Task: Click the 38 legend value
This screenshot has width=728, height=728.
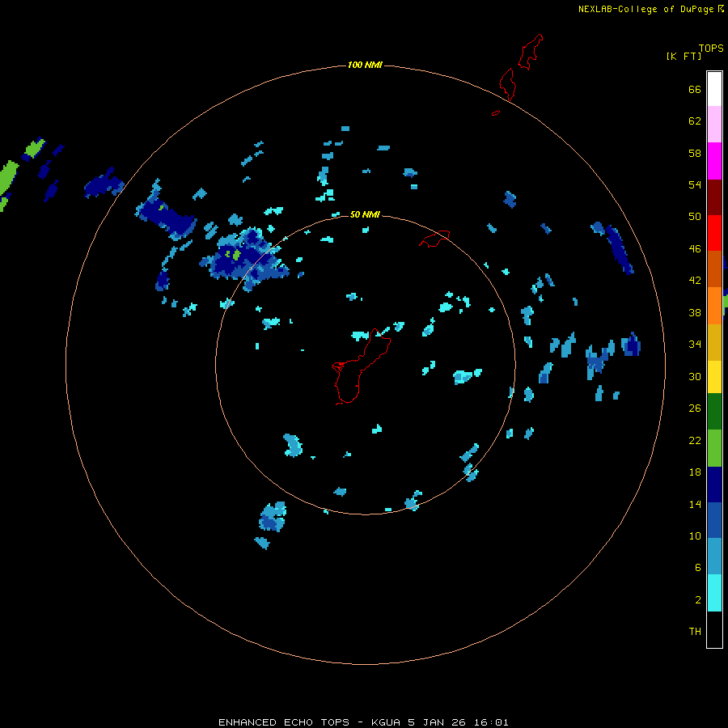Action: 695,313
